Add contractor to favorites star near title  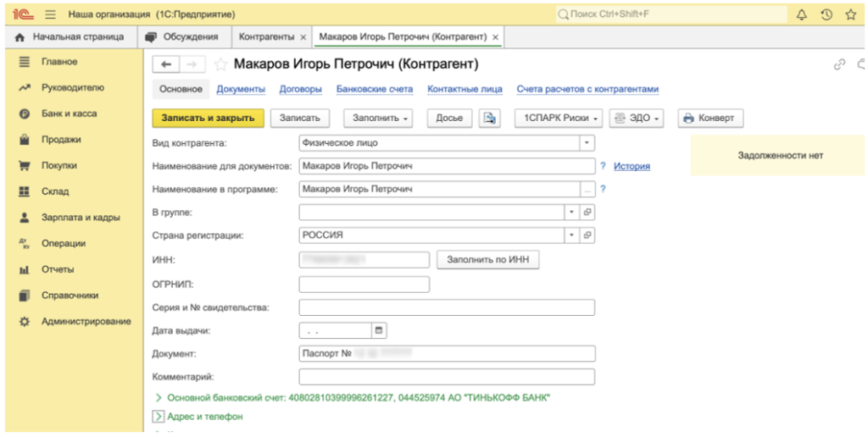220,64
